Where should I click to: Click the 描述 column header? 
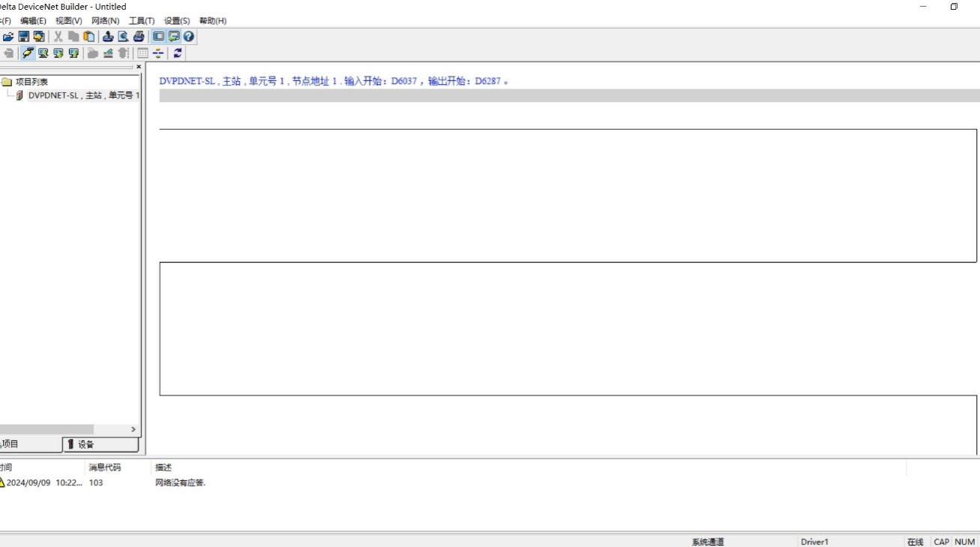pos(163,467)
